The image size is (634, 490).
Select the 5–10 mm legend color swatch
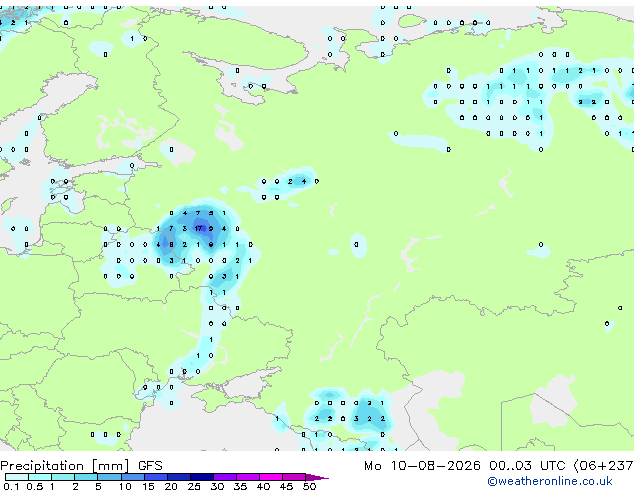click(x=109, y=477)
